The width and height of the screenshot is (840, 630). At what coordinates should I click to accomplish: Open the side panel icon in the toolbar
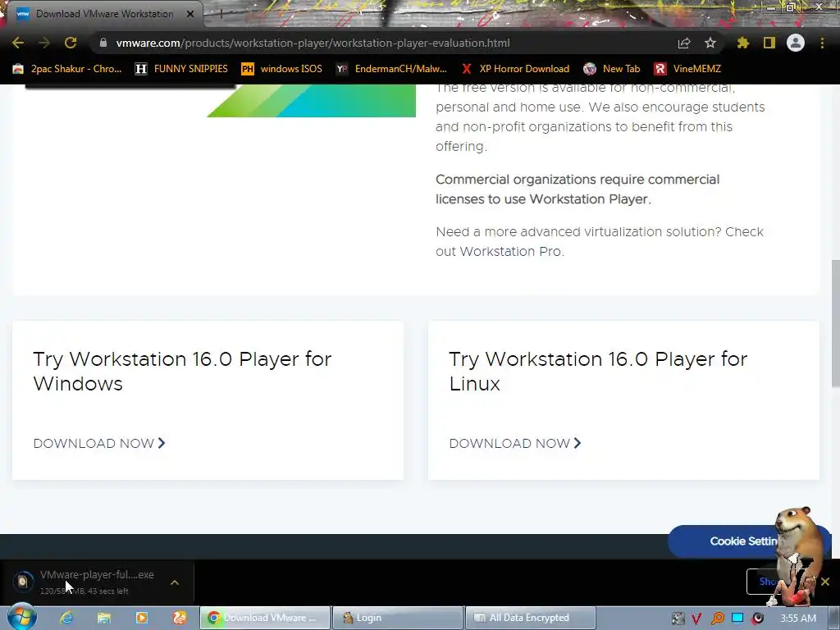[x=769, y=43]
